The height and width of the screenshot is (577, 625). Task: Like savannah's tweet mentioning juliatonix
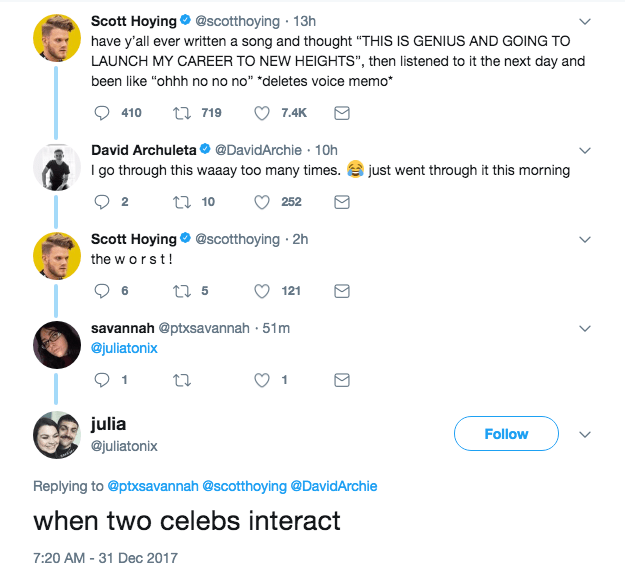point(264,380)
